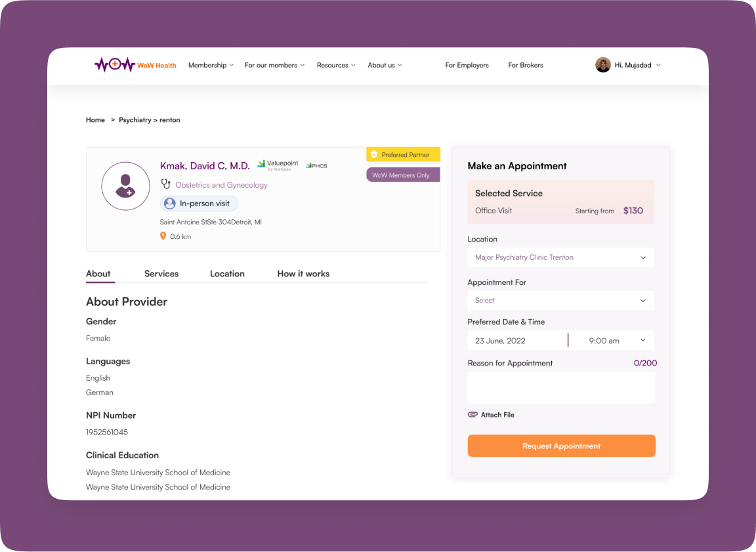Open the Appointment For select dropdown
756x552 pixels.
click(x=560, y=301)
